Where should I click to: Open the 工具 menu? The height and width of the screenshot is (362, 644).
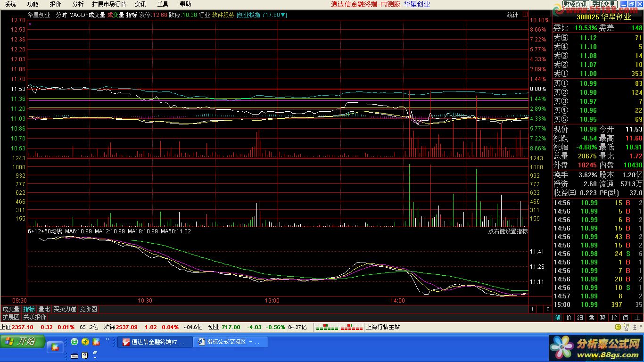[x=163, y=4]
